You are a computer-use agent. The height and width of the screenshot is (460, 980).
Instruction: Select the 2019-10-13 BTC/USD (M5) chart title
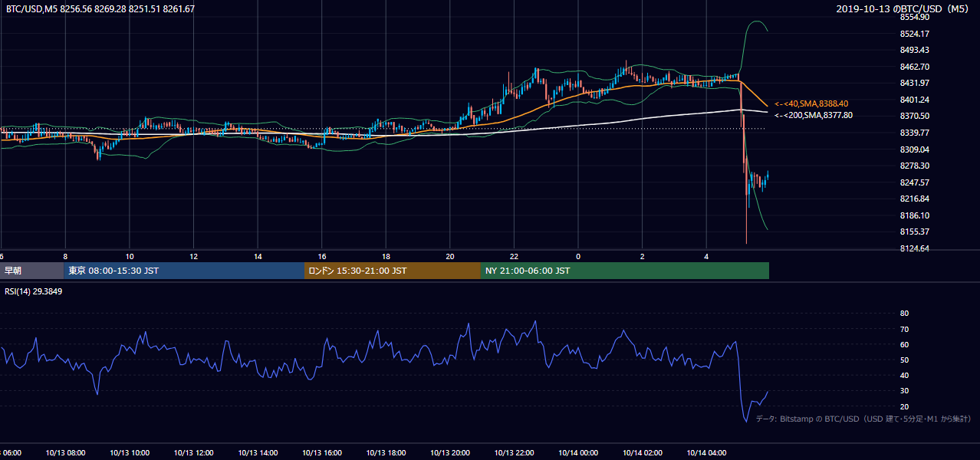(x=903, y=9)
